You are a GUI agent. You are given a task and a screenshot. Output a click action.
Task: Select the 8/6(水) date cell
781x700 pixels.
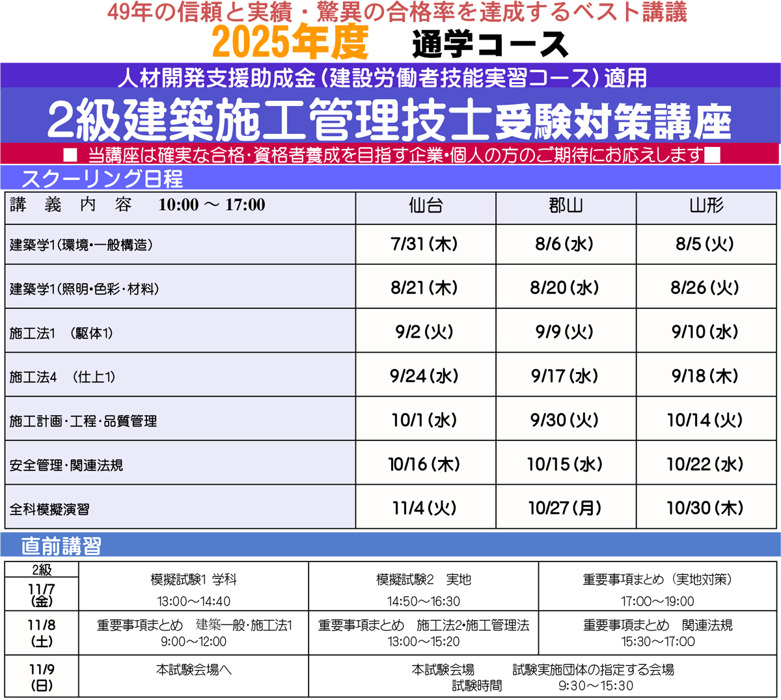(x=566, y=245)
